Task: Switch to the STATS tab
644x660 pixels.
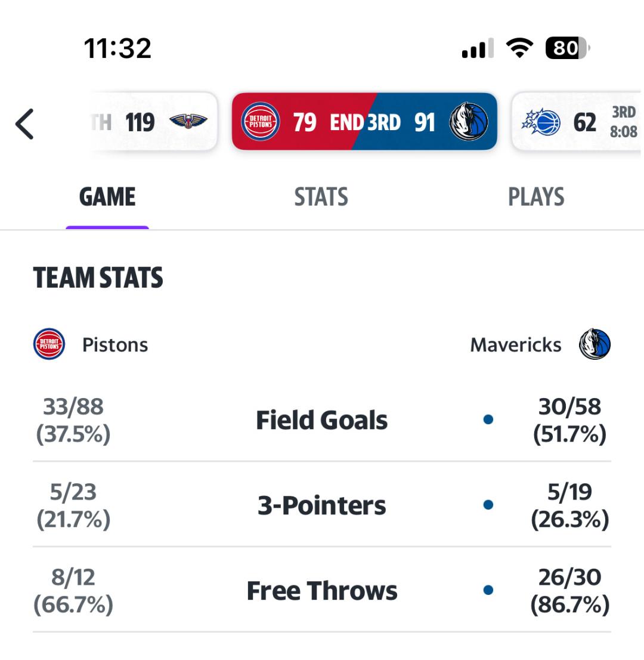Action: [x=321, y=197]
